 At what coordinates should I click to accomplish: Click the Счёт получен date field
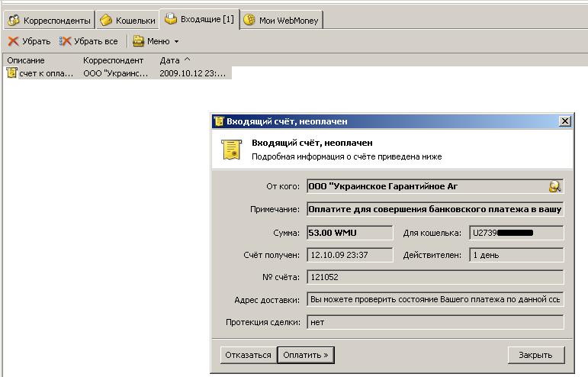point(350,255)
